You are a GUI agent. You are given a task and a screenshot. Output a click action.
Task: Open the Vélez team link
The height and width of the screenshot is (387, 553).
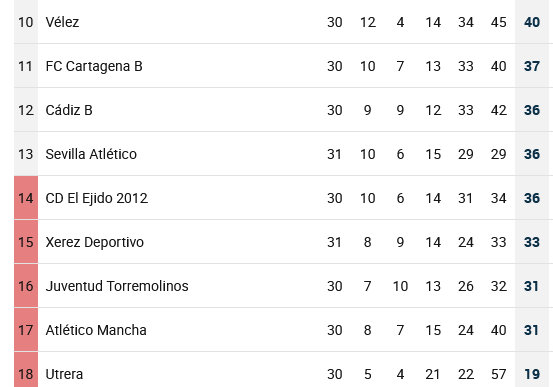[x=62, y=22]
